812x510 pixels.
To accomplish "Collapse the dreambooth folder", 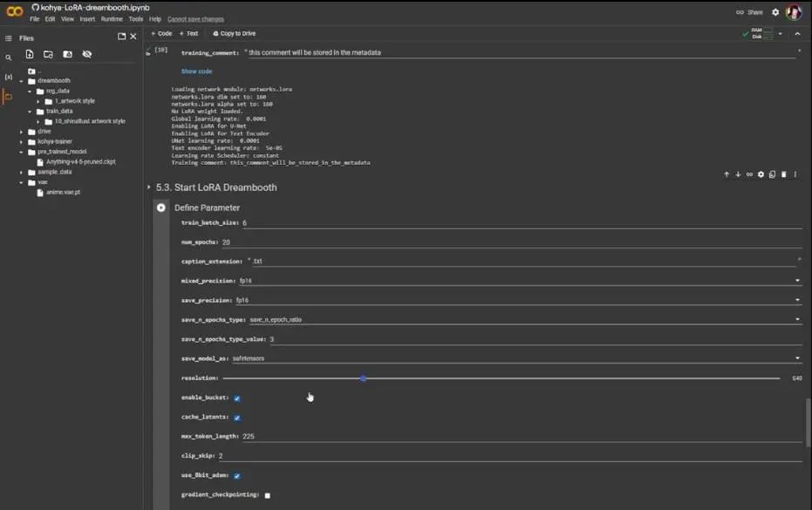I will coord(21,81).
